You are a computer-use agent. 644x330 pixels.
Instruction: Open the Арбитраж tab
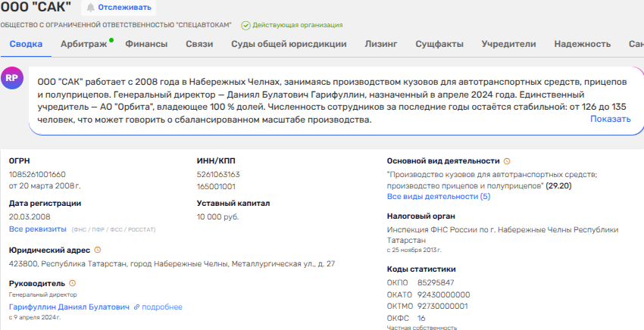pos(83,44)
